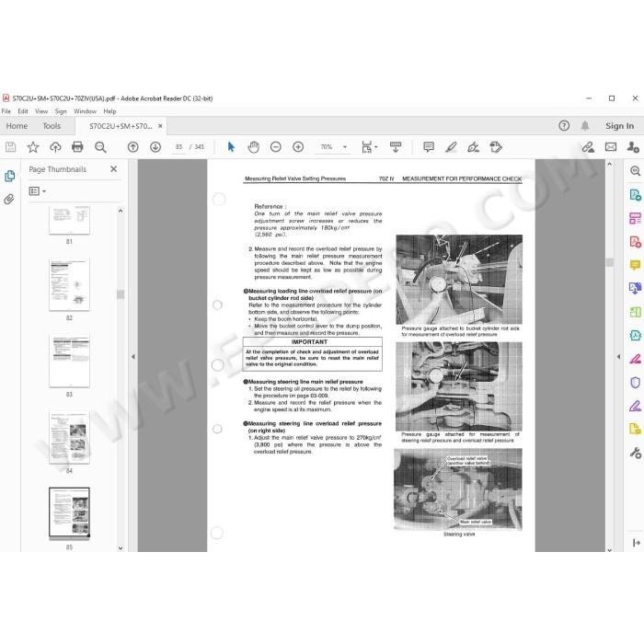Click the Sign In button
Screen dimensions: 644x644
619,126
